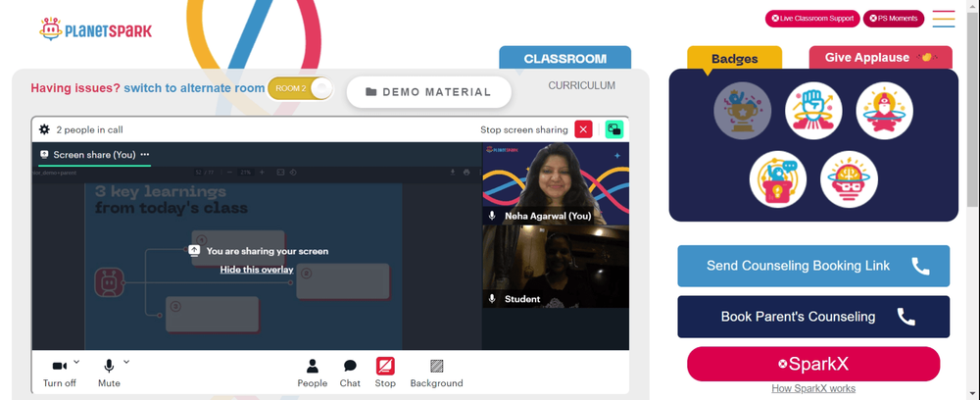Click Give Applause button
The height and width of the screenshot is (400, 980).
pyautogui.click(x=881, y=58)
